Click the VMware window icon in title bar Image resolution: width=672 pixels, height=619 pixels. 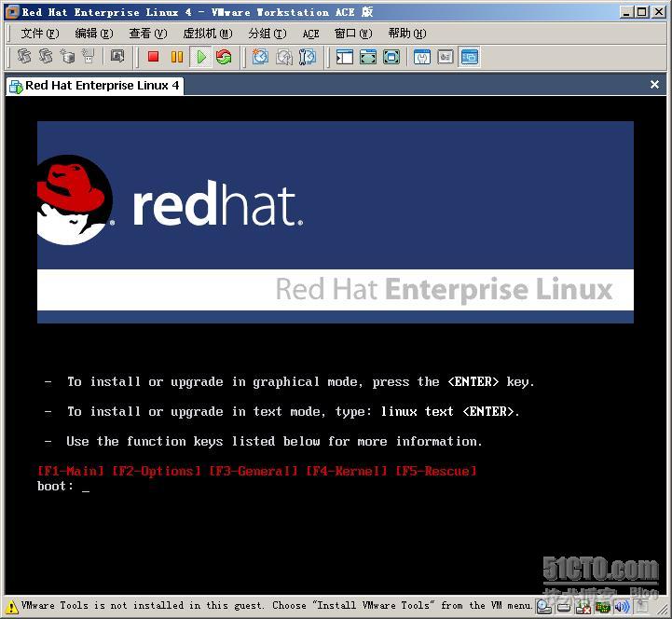(12, 11)
